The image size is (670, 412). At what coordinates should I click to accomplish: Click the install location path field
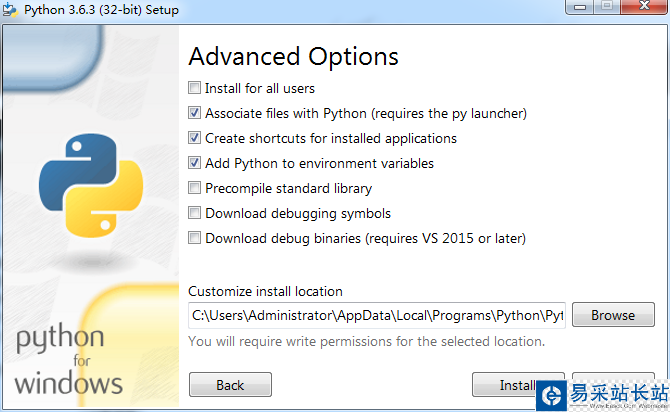(x=377, y=315)
